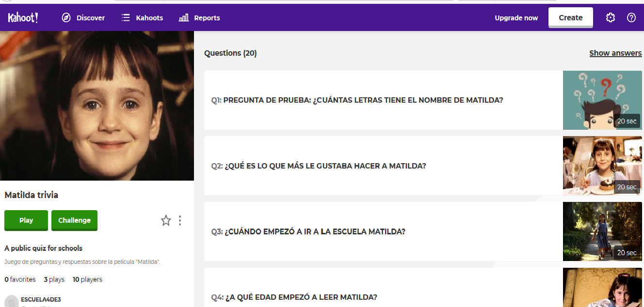
Task: Click the 0 favorites count
Action: 20,279
